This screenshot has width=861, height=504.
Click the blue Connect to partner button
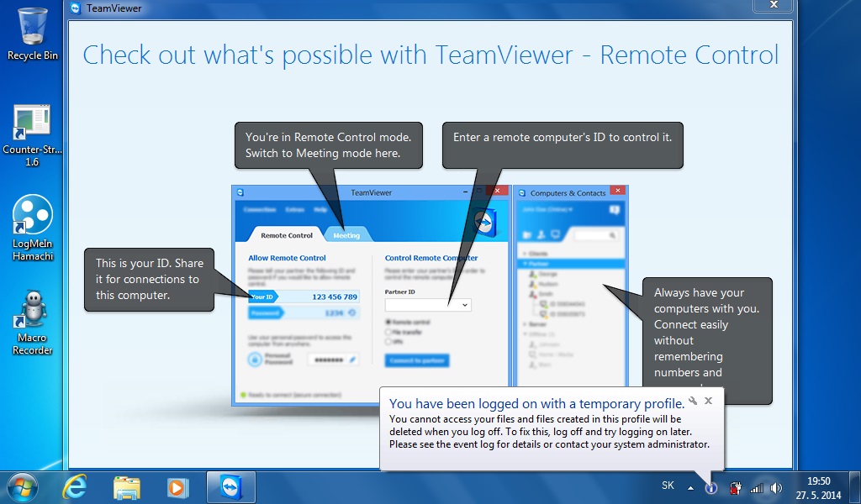point(417,360)
